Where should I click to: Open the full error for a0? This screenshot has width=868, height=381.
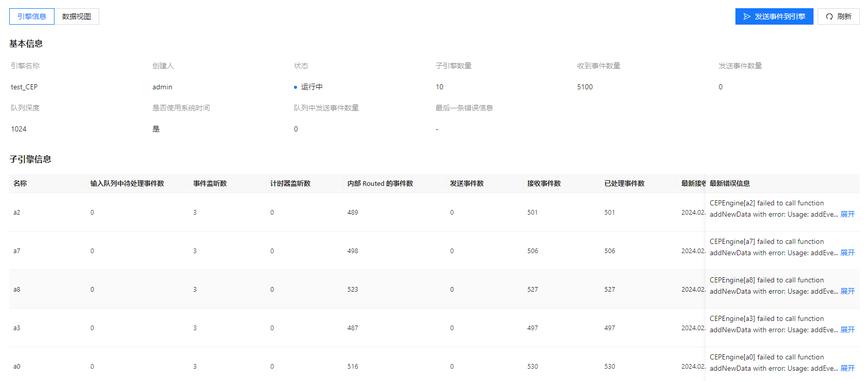[847, 368]
